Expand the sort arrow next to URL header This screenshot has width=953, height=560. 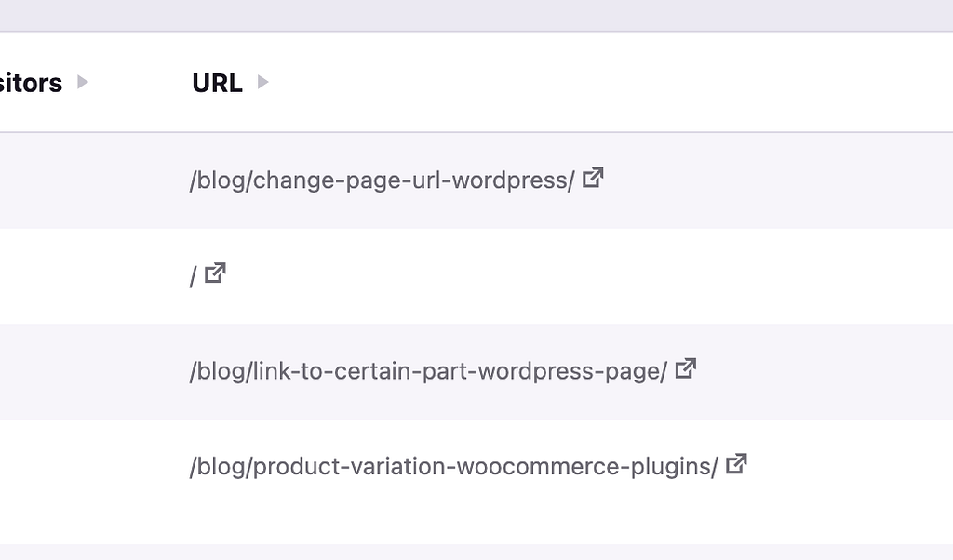[x=263, y=83]
